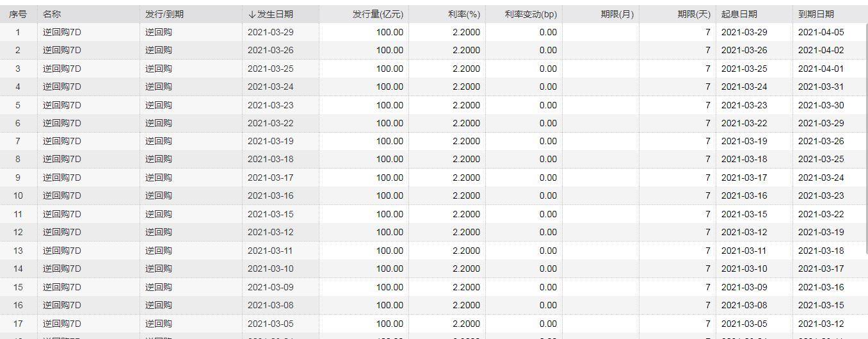Click 到期日期 cell 2021-04-01
This screenshot has width=868, height=339.
click(821, 69)
